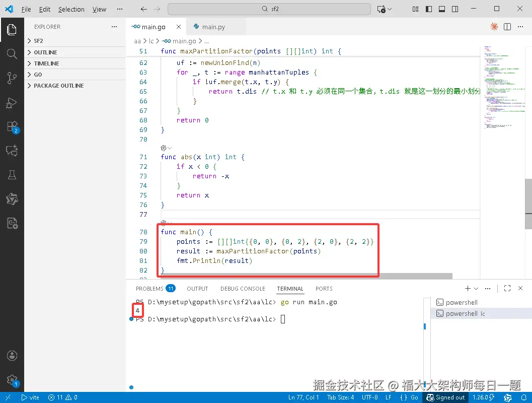Expand the OUTLINE section
This screenshot has height=403, width=532.
coord(75,52)
